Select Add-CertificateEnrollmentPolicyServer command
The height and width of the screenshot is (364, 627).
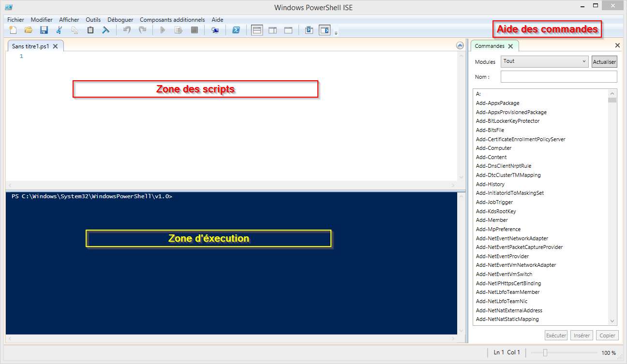tap(521, 139)
